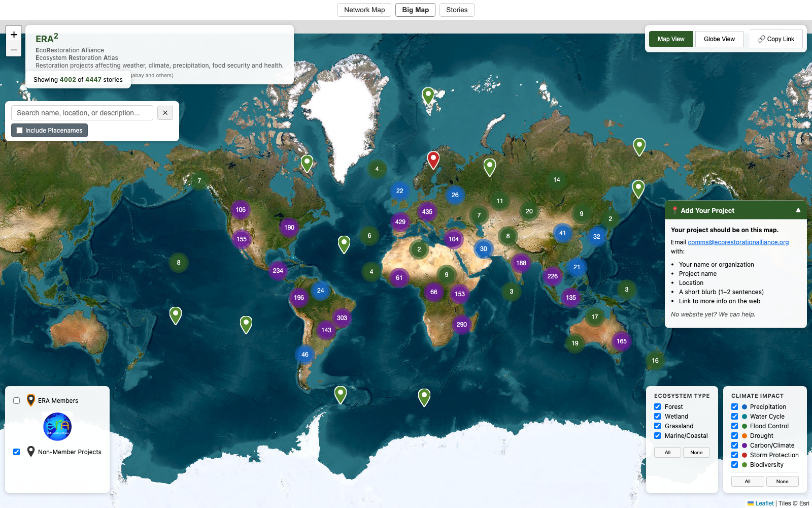Select None for climate impacts

782,482
